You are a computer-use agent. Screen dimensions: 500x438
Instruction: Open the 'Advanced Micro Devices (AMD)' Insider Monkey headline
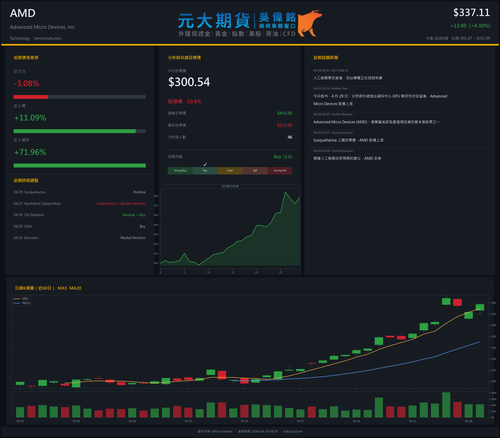(376, 122)
